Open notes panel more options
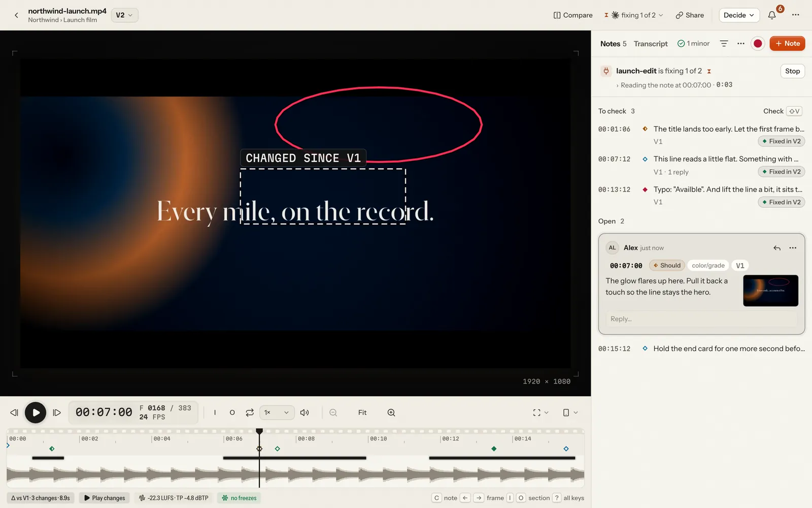The width and height of the screenshot is (812, 508). [x=741, y=44]
